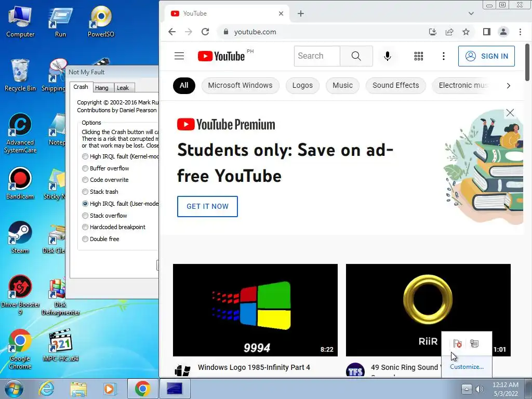Click the YouTube search magnifier button
Viewport: 532px width, 399px height.
356,56
